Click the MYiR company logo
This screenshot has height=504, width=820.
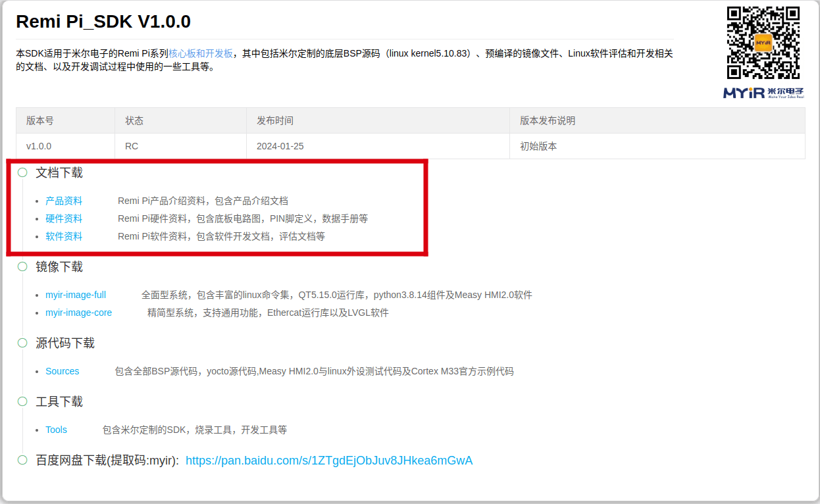763,93
